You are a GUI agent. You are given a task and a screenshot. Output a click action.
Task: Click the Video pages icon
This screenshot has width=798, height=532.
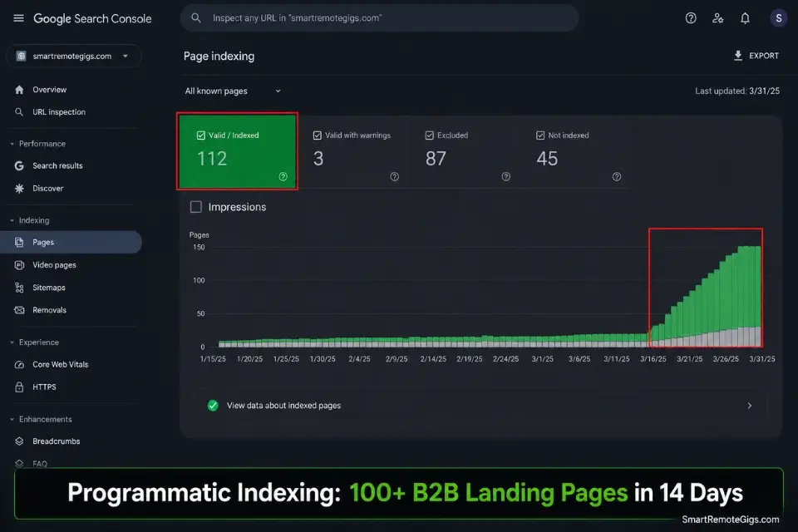pyautogui.click(x=19, y=264)
